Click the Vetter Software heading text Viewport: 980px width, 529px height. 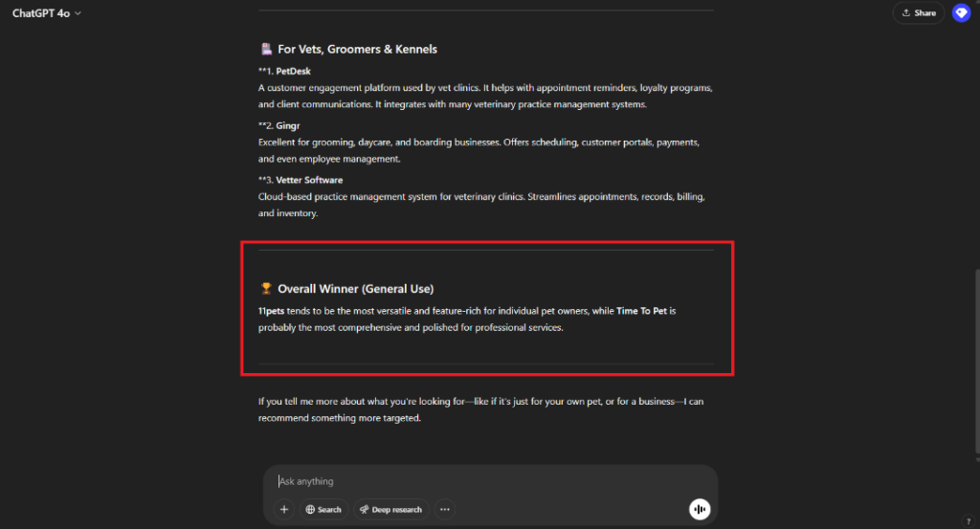click(309, 180)
